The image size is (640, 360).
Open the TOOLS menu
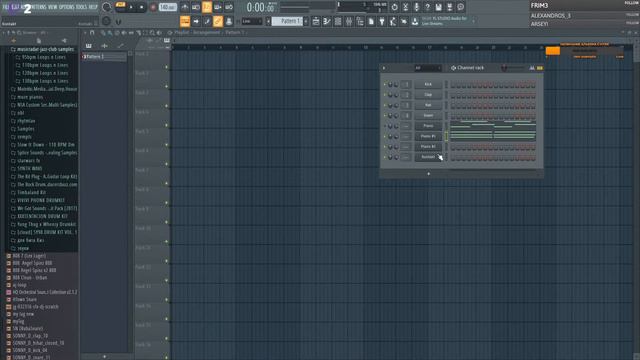(x=82, y=7)
